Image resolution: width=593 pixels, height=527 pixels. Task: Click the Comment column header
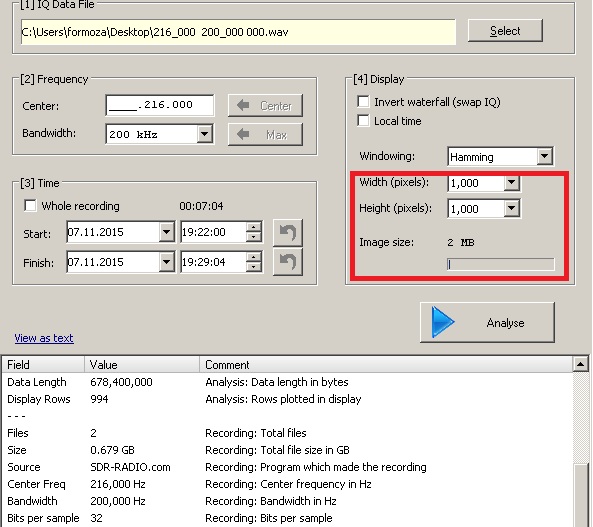386,365
